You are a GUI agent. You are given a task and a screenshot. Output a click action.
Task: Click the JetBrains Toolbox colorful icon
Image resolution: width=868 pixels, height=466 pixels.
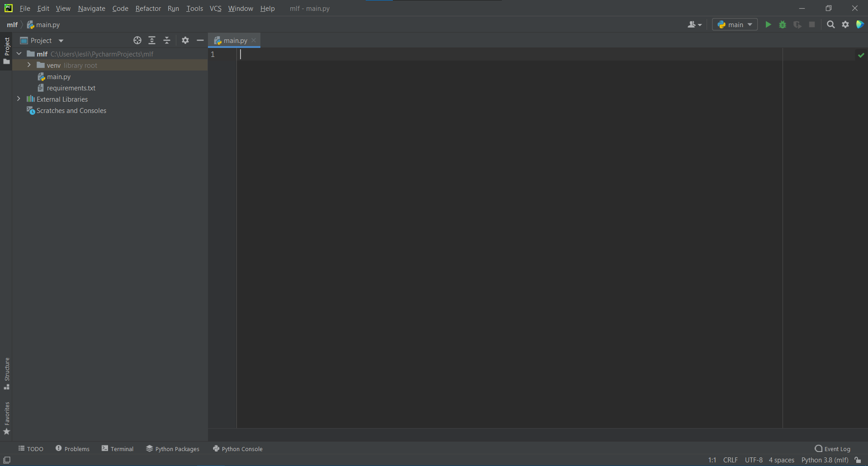point(860,25)
